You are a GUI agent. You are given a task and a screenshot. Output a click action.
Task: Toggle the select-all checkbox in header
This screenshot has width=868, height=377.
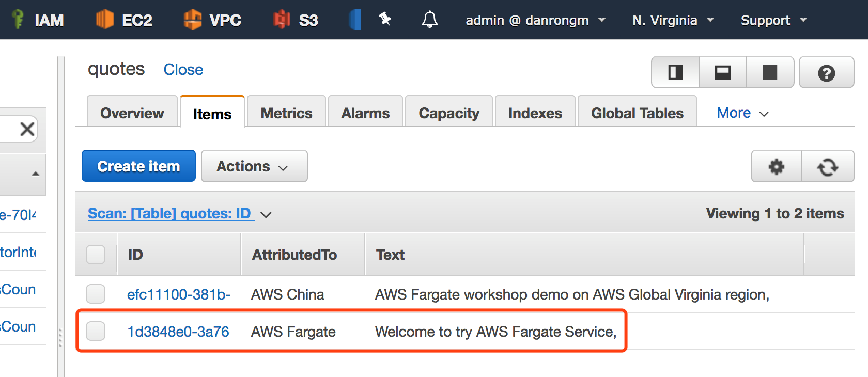96,255
